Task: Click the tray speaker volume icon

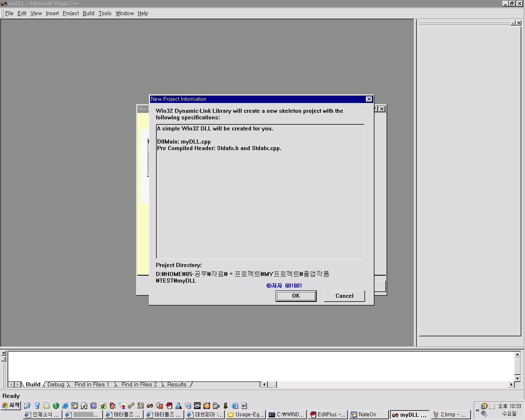Action: click(x=484, y=414)
